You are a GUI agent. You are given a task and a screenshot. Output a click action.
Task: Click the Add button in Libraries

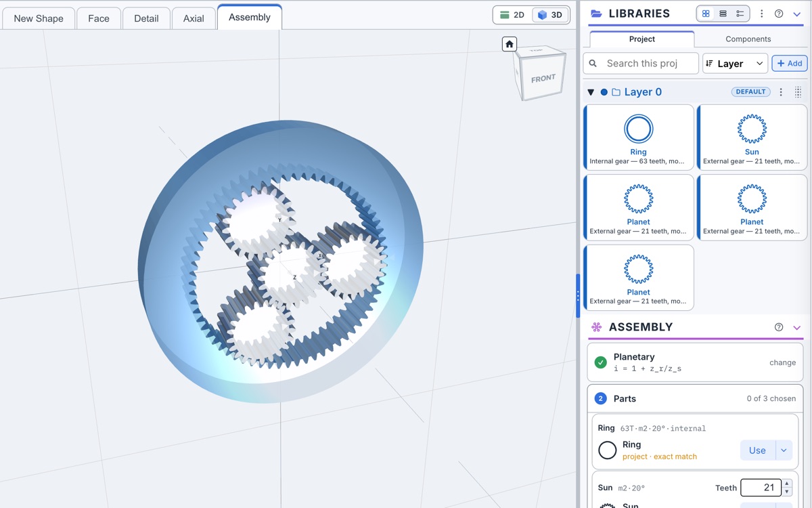click(x=790, y=63)
